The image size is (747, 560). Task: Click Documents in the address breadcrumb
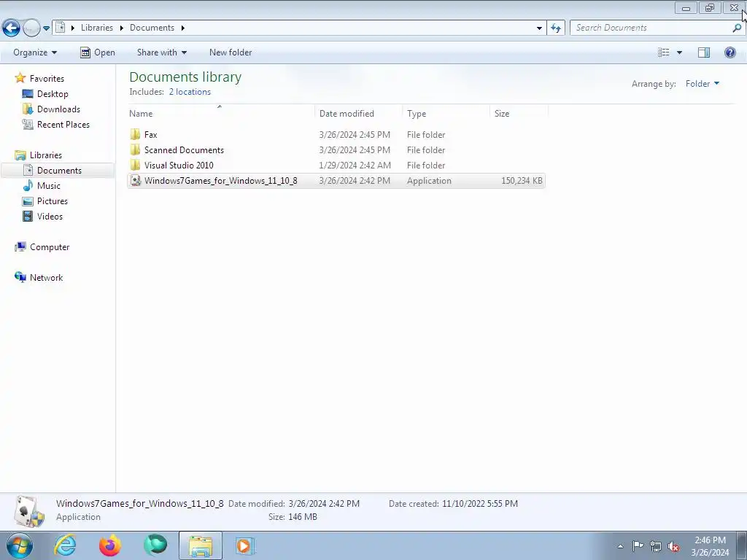click(152, 28)
